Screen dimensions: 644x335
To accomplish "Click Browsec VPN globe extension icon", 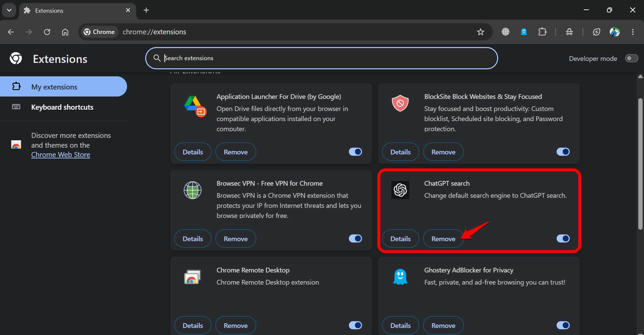I will pos(193,190).
